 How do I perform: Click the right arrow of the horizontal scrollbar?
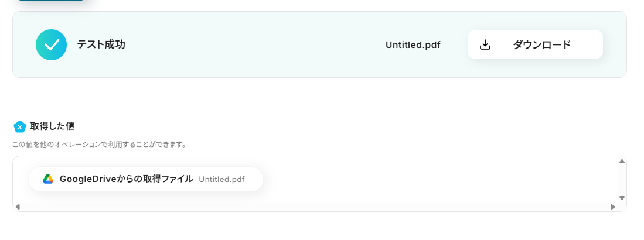(613, 207)
